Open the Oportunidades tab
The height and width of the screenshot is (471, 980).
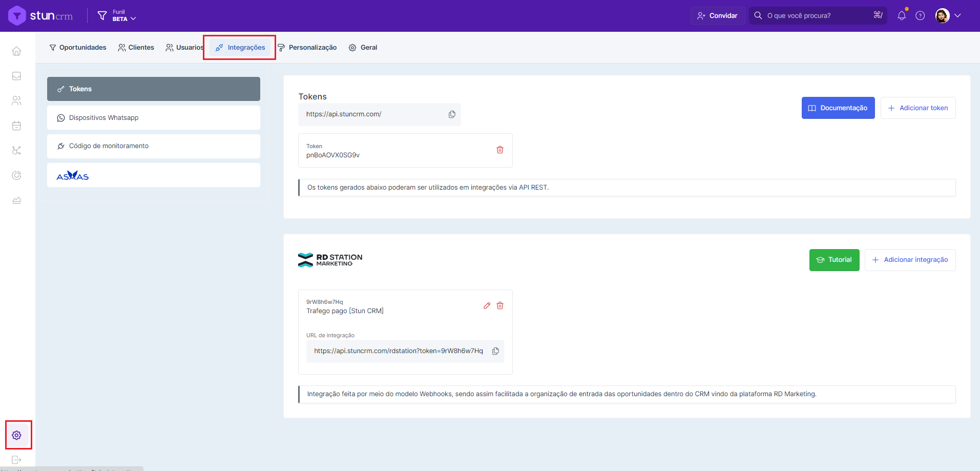coord(78,48)
